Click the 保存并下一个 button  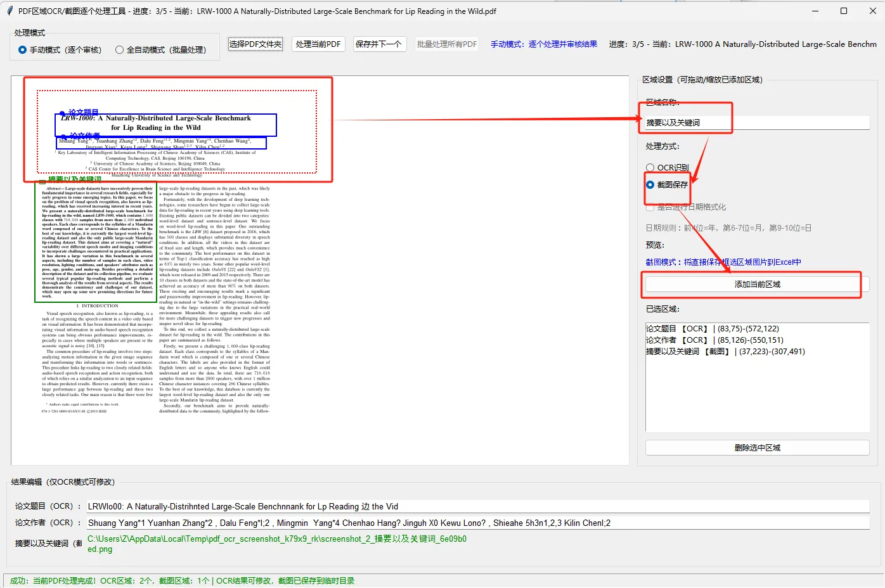click(379, 44)
